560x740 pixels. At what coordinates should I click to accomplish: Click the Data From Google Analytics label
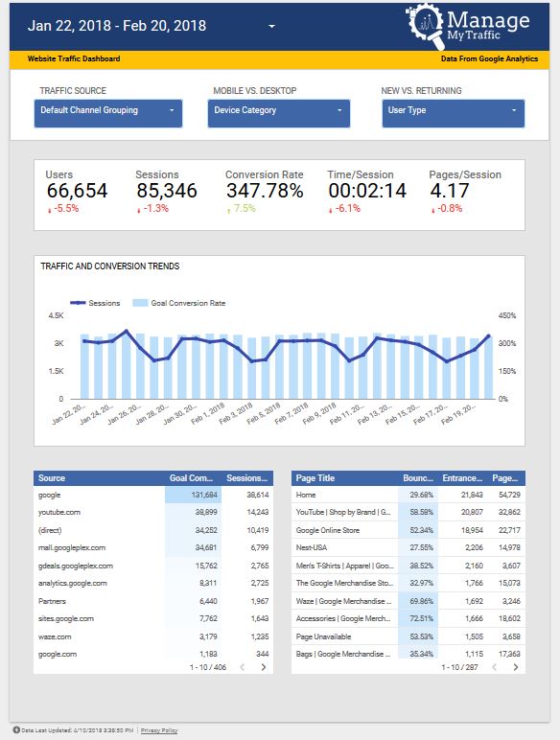pyautogui.click(x=490, y=59)
